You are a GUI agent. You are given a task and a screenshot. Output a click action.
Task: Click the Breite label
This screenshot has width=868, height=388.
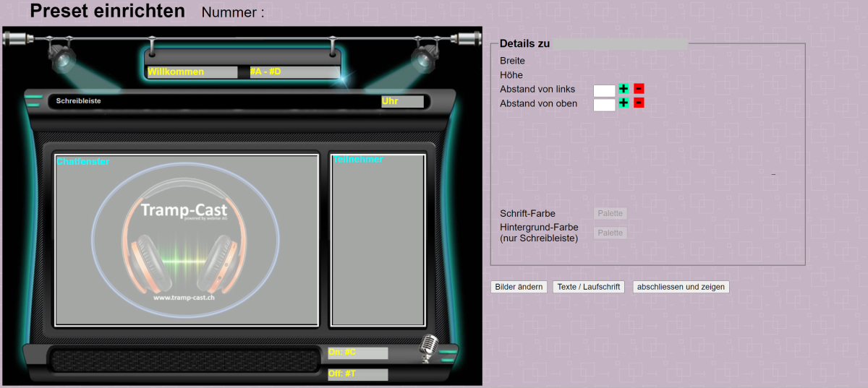512,61
